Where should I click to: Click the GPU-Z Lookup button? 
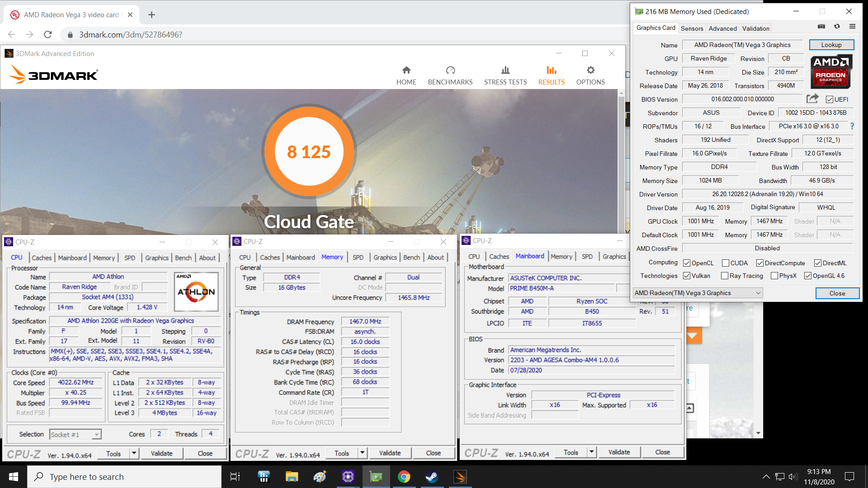[831, 45]
